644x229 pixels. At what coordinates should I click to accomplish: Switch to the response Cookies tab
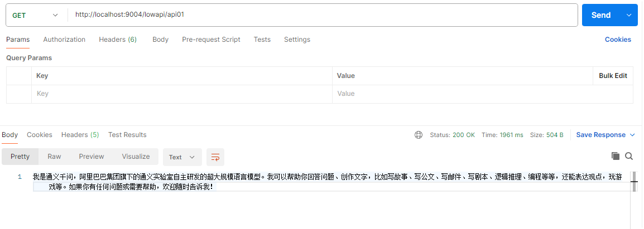coord(40,135)
